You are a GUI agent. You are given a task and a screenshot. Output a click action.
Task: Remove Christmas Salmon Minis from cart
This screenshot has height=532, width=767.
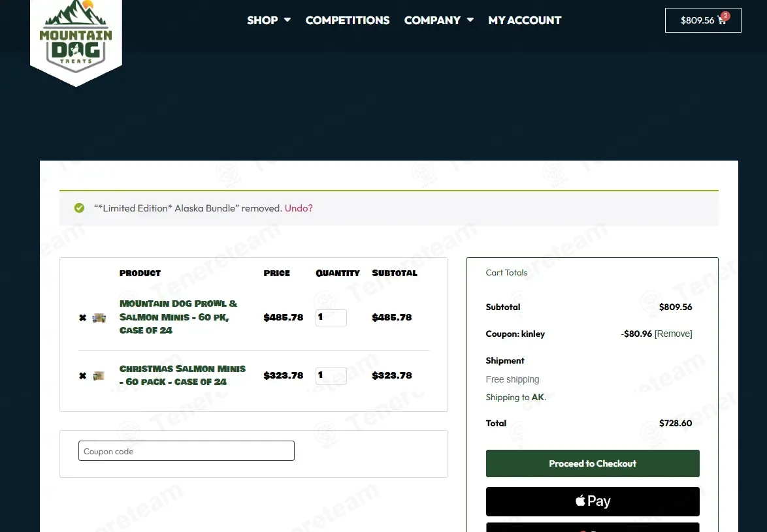click(83, 376)
